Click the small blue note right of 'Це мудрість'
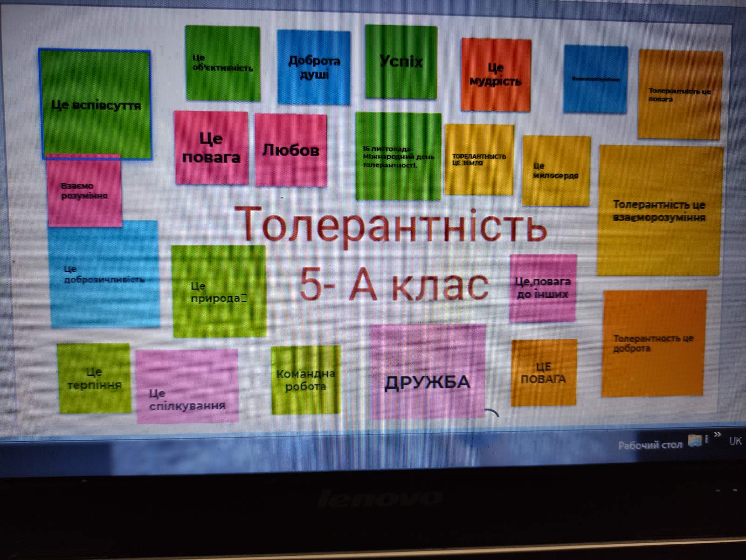 pos(595,79)
